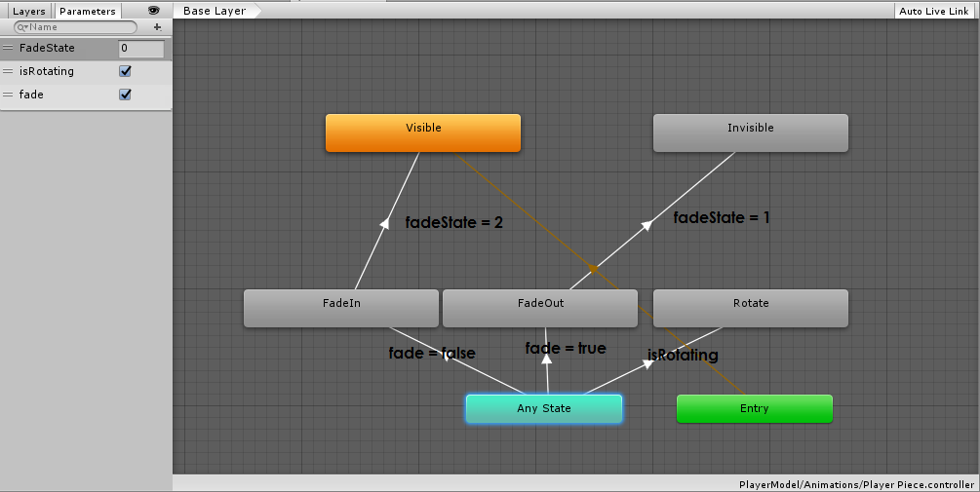Open the search filter magnifier dropdown
Image resolution: width=980 pixels, height=492 pixels.
point(22,27)
